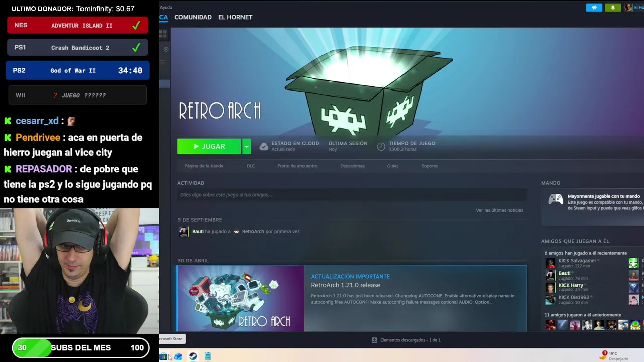Click KICK Harry's avatar
This screenshot has height=362, width=644.
tap(551, 287)
